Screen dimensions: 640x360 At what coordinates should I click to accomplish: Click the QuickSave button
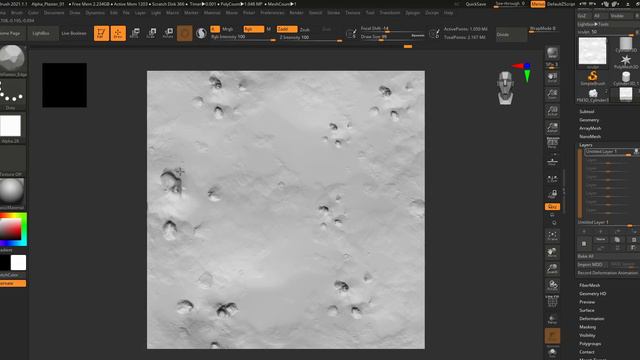476,4
